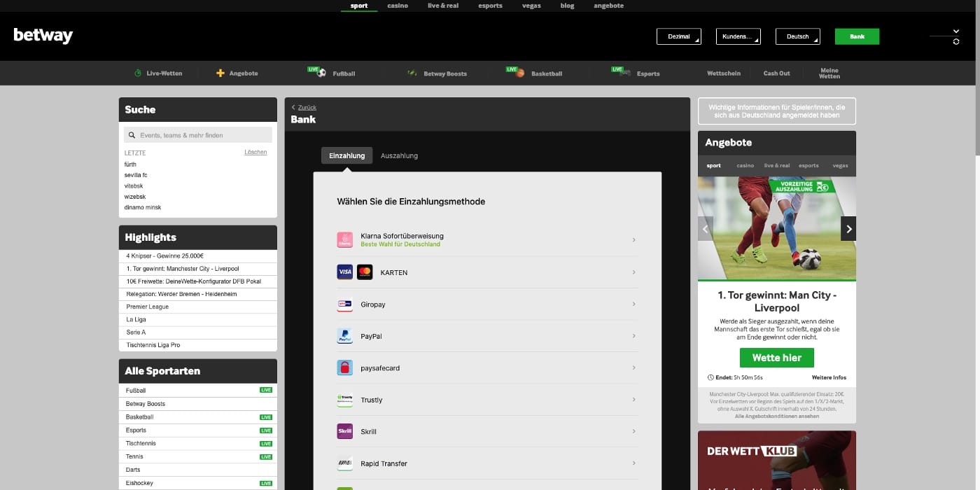
Task: Click the Mastercard logo
Action: pos(365,272)
